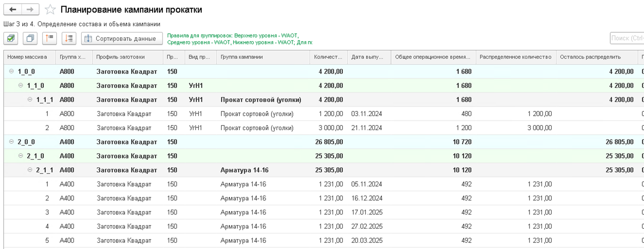Click the green grouping rules text

coord(239,39)
